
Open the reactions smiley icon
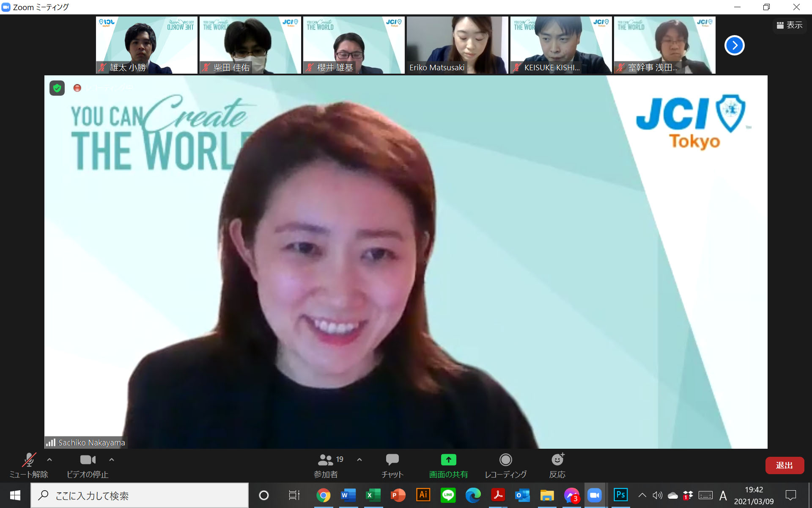[557, 460]
